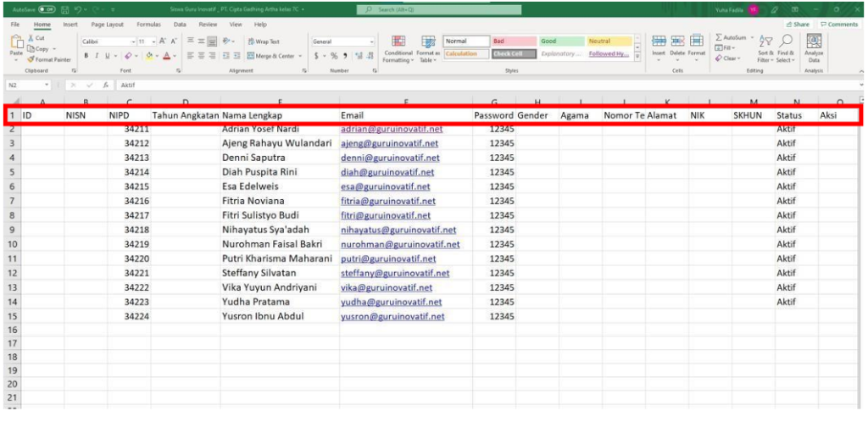Apply the yellow fill color bucket
The height and width of the screenshot is (422, 868).
point(147,56)
